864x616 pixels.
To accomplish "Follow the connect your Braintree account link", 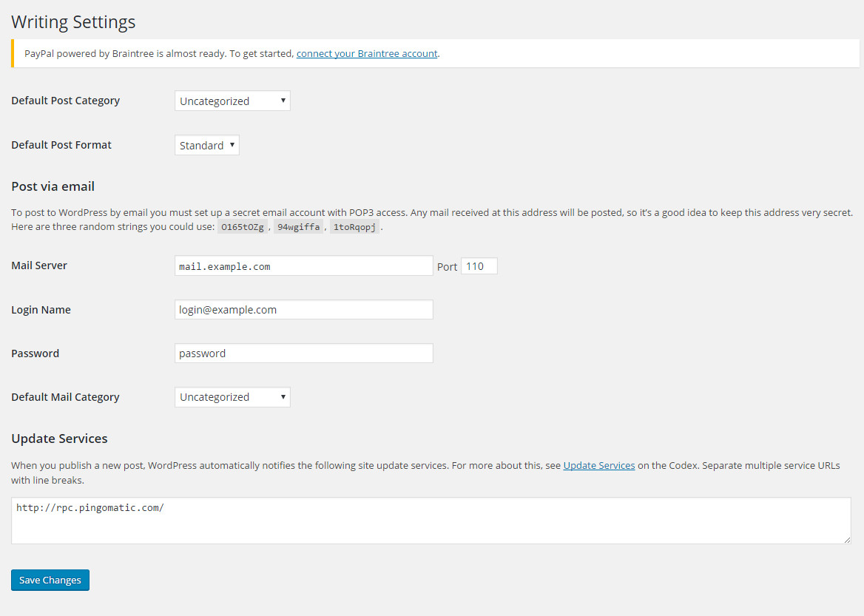I will coord(367,53).
